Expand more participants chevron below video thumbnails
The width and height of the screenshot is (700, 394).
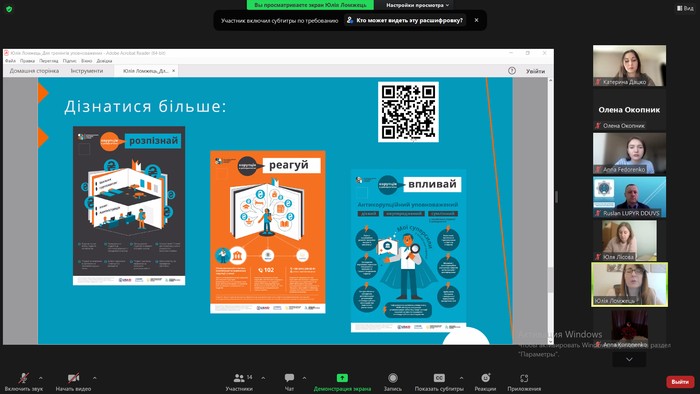pos(629,359)
